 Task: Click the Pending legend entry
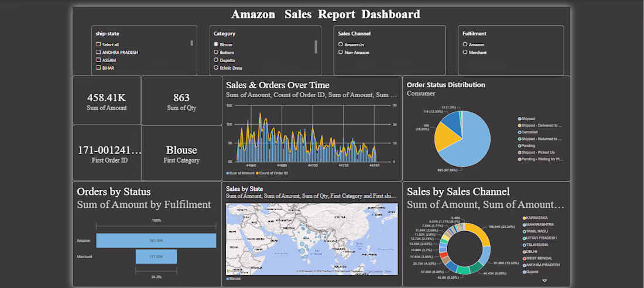527,145
